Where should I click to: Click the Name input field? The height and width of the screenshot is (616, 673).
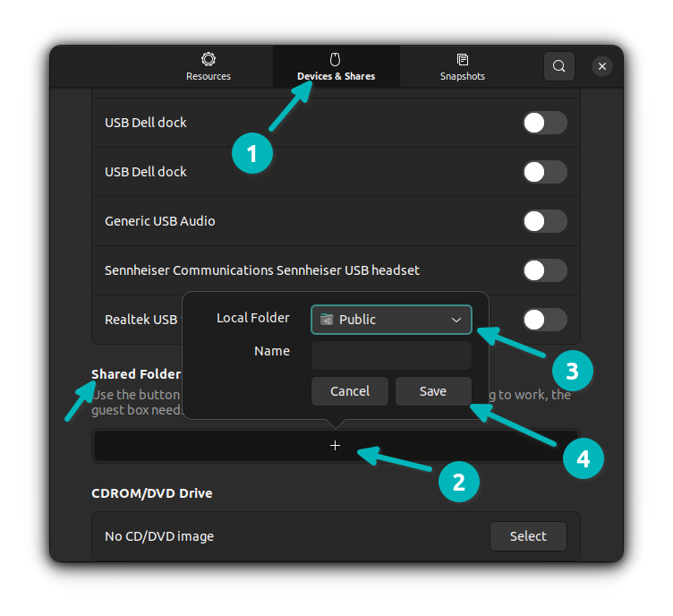[x=391, y=355]
